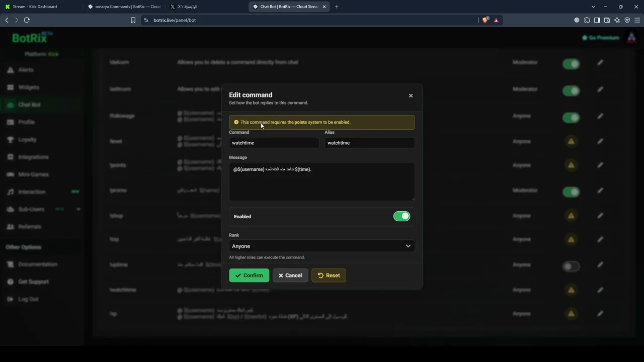The width and height of the screenshot is (644, 362).
Task: Reload the current page
Action: pyautogui.click(x=27, y=20)
